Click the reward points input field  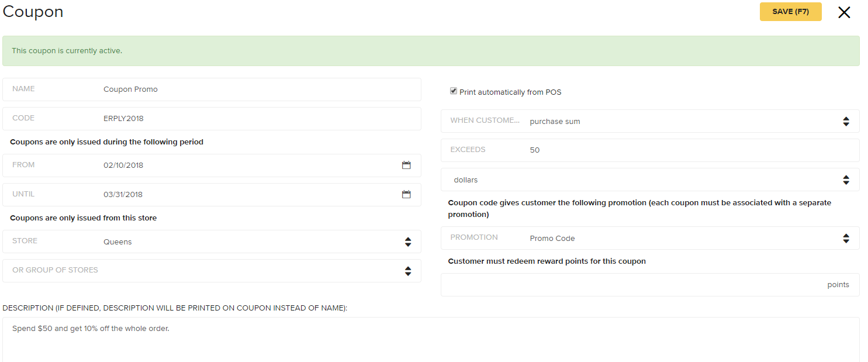650,285
